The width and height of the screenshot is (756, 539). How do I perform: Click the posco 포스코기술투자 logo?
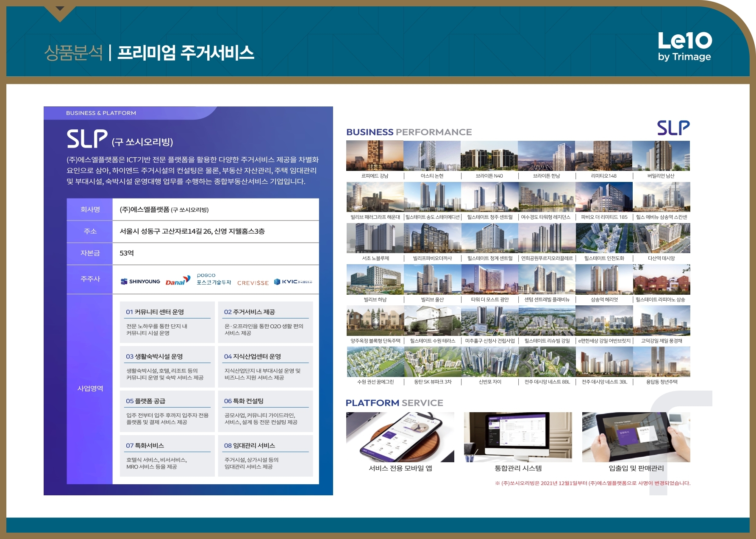[214, 279]
